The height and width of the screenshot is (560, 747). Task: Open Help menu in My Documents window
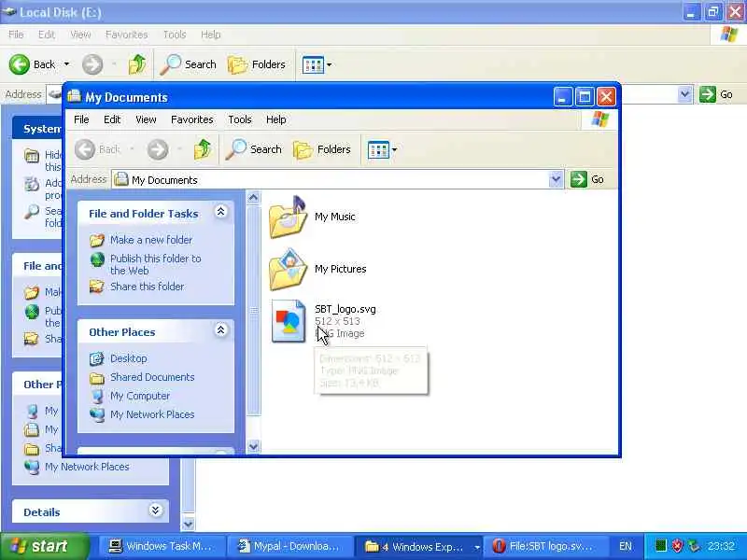(275, 119)
